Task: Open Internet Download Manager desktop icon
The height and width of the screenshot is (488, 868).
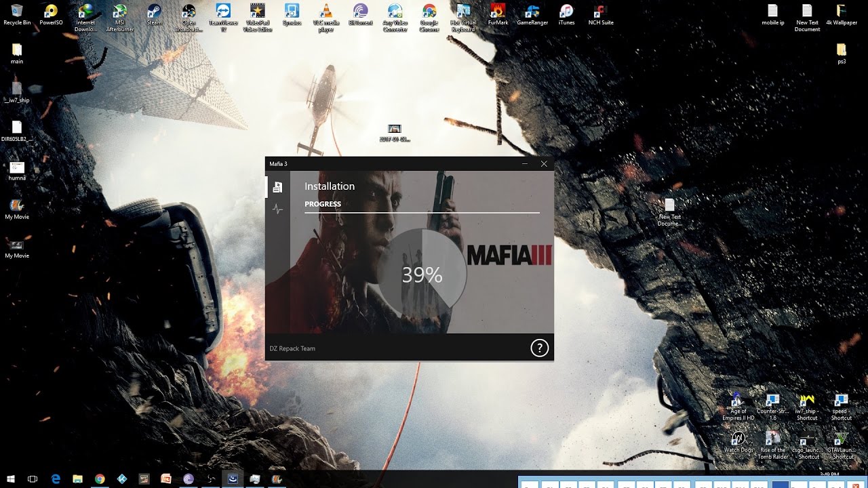Action: click(x=85, y=18)
